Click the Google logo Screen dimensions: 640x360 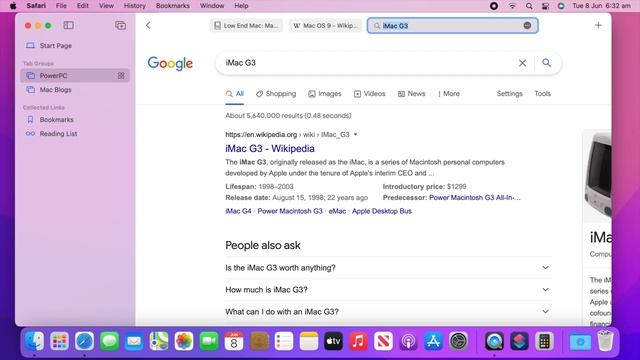coord(170,63)
